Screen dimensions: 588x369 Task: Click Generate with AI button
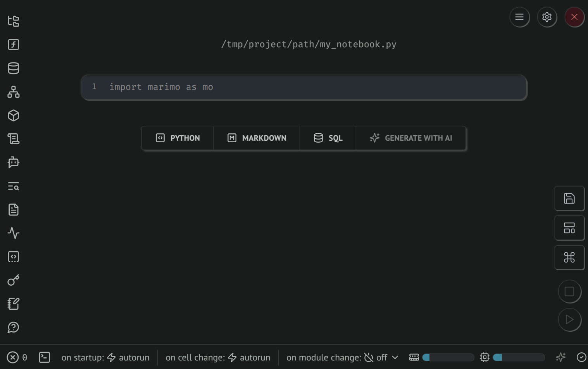point(411,138)
